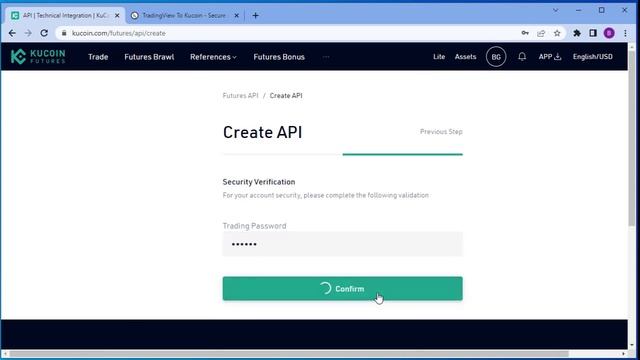The width and height of the screenshot is (640, 360).
Task: Go back using browser back arrow
Action: 12,33
